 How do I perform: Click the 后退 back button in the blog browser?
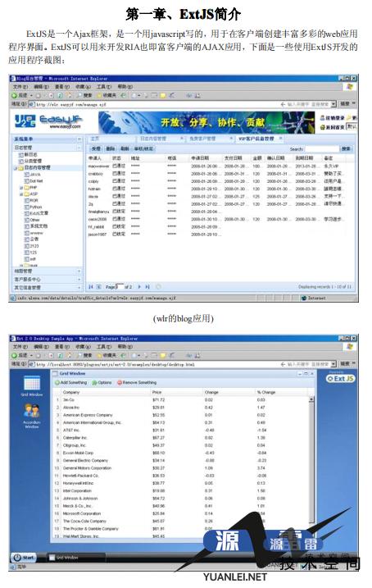click(x=20, y=95)
